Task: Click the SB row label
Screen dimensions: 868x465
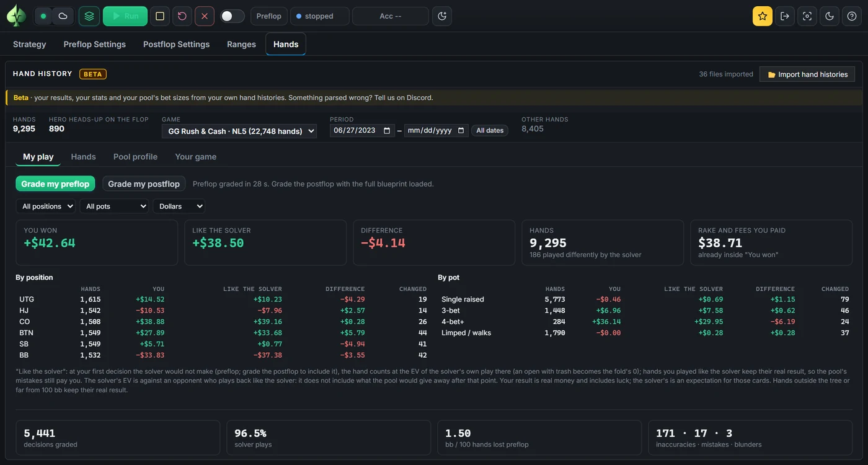Action: pyautogui.click(x=24, y=344)
